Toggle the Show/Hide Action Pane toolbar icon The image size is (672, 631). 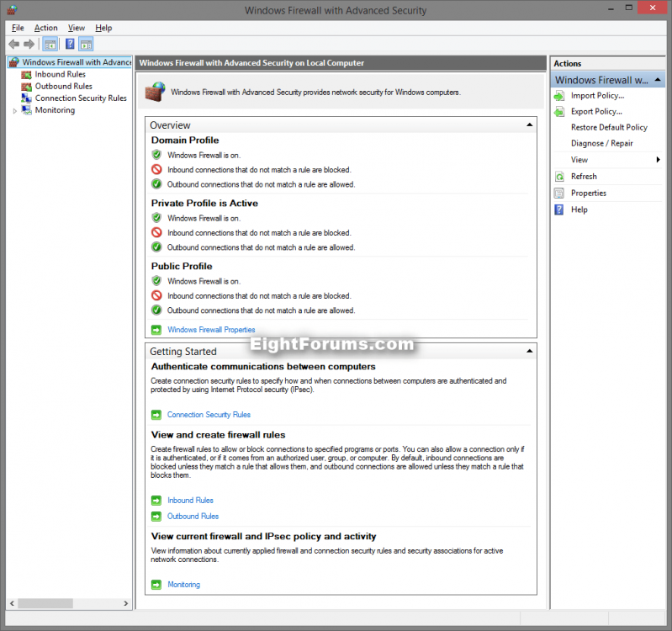[86, 44]
